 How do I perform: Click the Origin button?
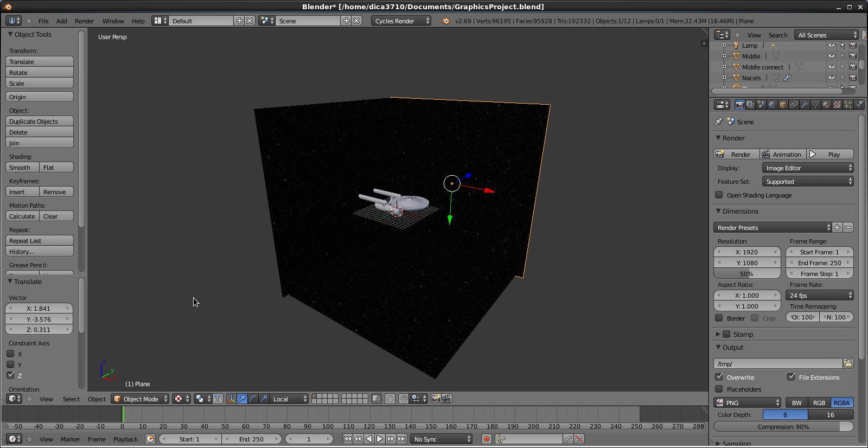tap(40, 97)
